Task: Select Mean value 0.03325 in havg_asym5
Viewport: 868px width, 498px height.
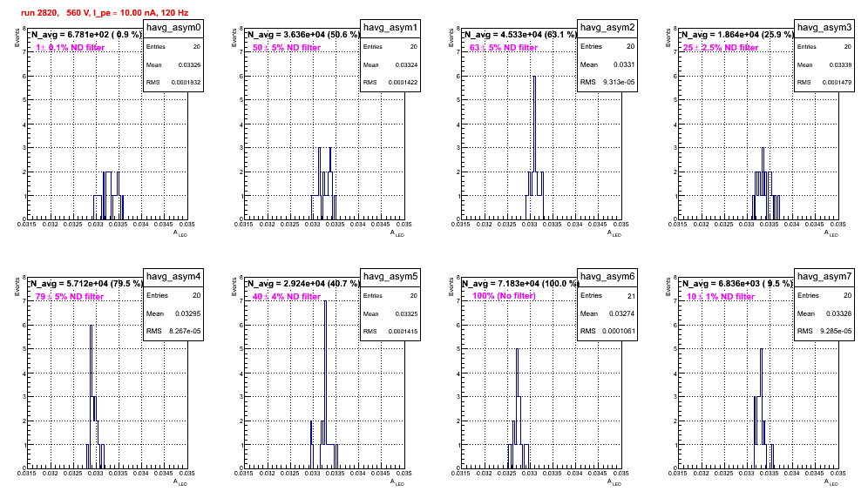Action: pos(406,313)
